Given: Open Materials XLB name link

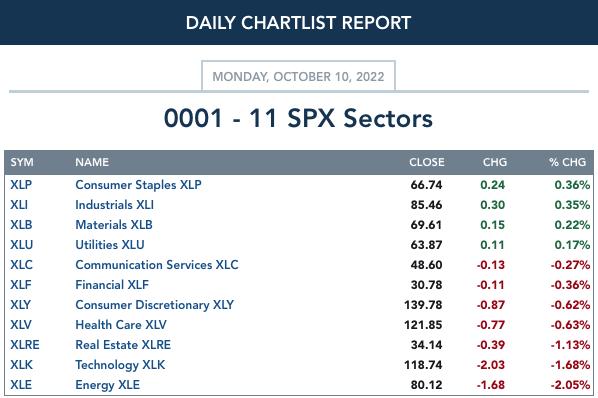Looking at the screenshot, I should [x=114, y=225].
